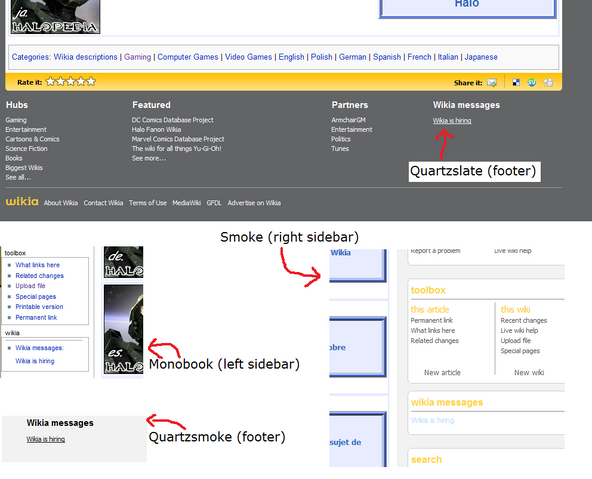Open the Japanese category link
The height and width of the screenshot is (479, 592).
pyautogui.click(x=481, y=57)
